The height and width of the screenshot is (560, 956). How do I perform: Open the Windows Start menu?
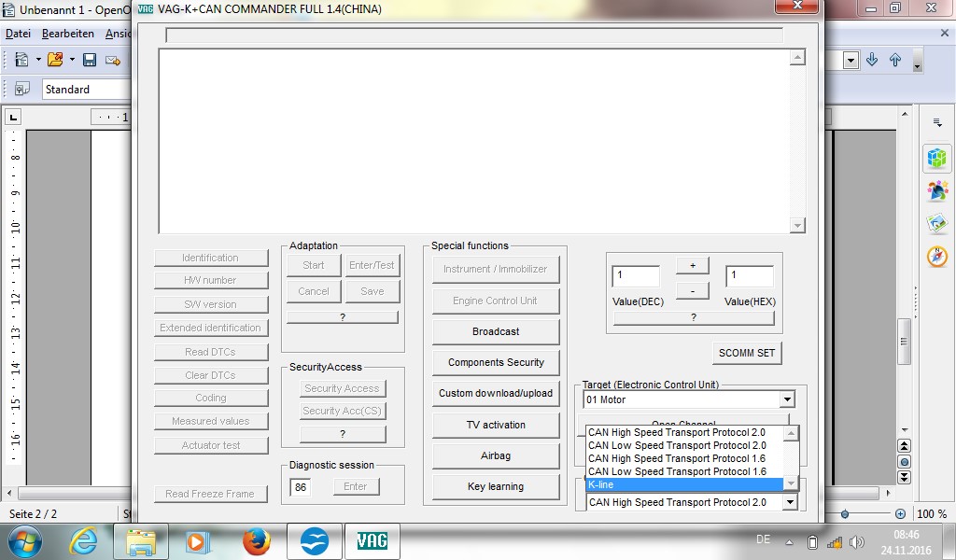[x=25, y=541]
